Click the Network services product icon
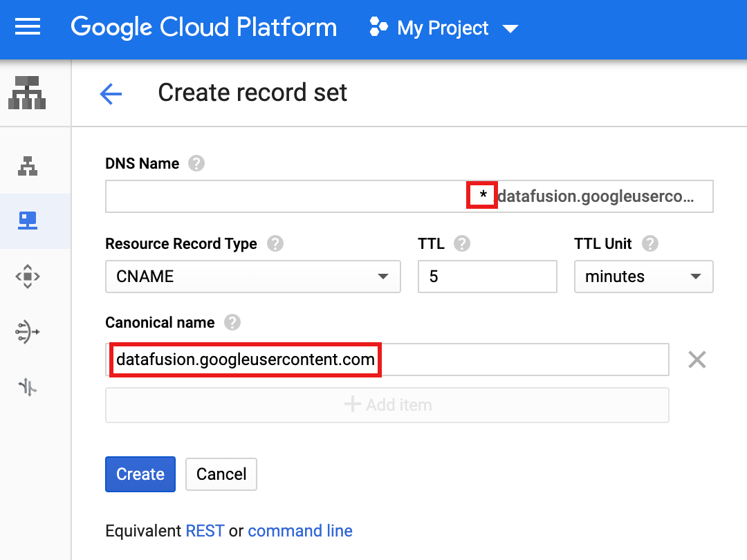The height and width of the screenshot is (560, 747). click(28, 93)
